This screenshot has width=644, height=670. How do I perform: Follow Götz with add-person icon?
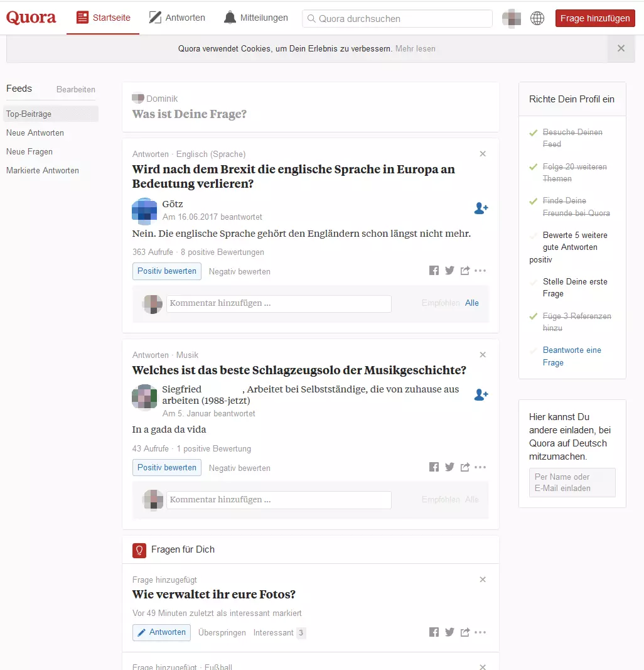click(x=481, y=208)
